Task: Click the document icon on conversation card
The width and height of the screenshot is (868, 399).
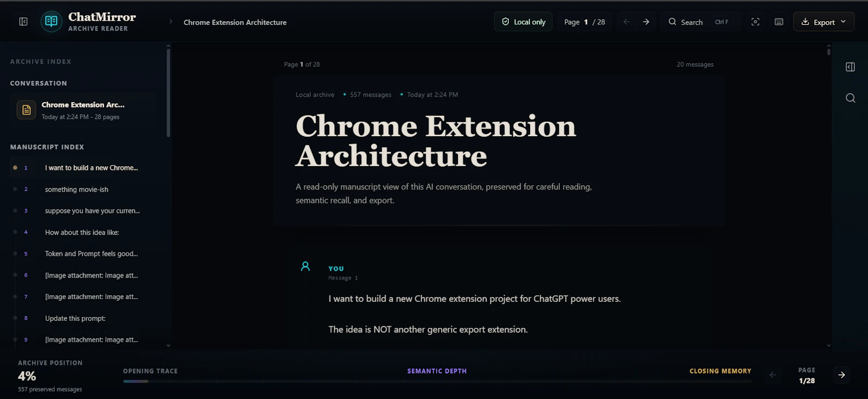Action: click(26, 110)
